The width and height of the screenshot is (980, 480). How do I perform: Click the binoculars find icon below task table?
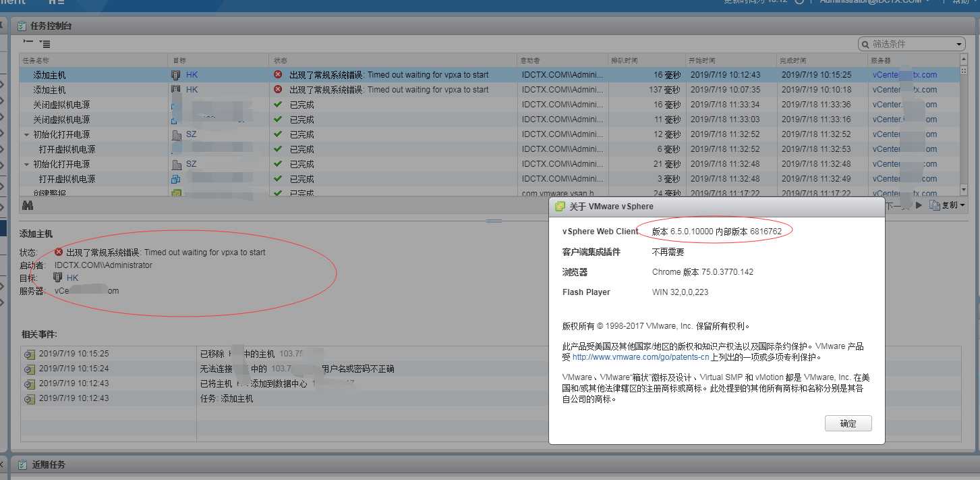pos(28,205)
